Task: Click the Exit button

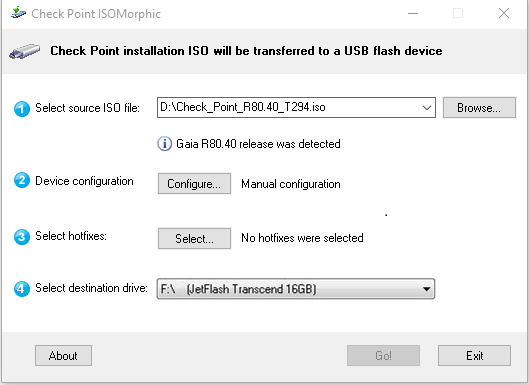Action: (x=474, y=355)
